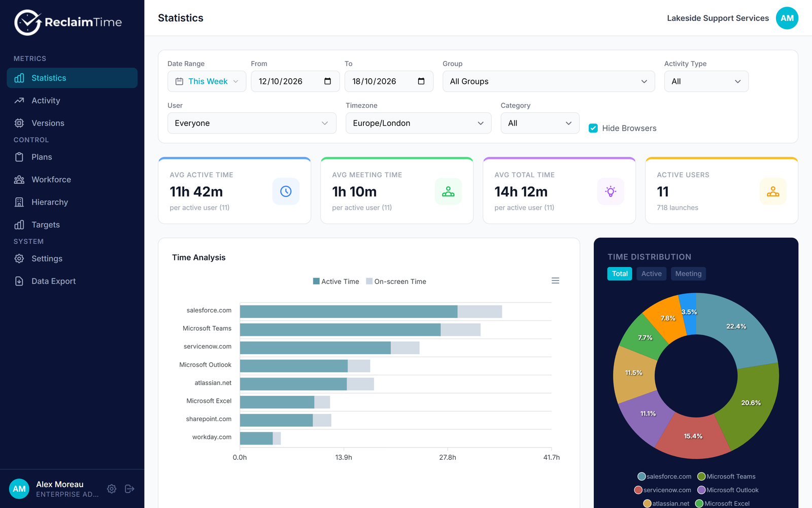Screen dimensions: 812x508
Task: Toggle the Active Time legend series
Action: [336, 281]
